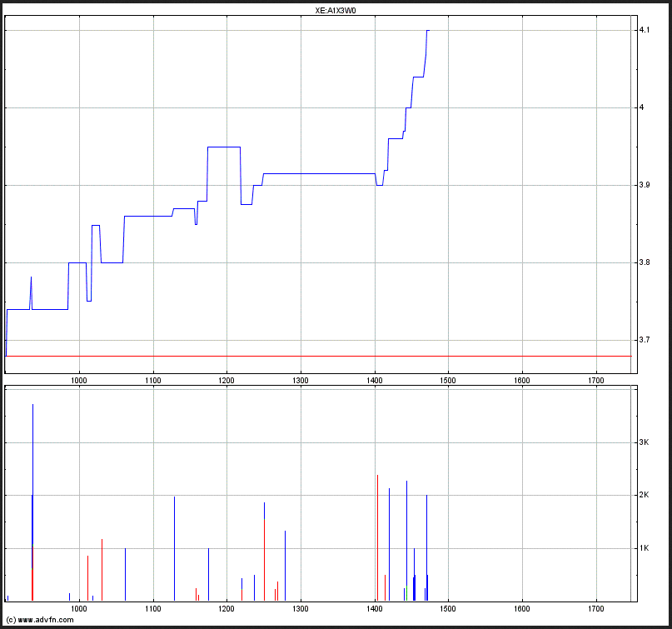Viewport: 672px width, 629px height.
Task: Click the 3.7 price axis label
Action: coord(645,340)
